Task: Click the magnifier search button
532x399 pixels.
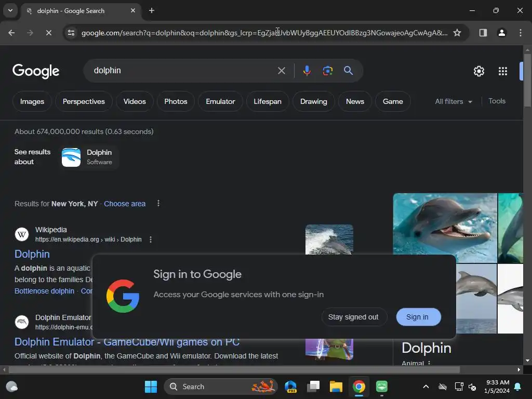Action: [x=348, y=71]
